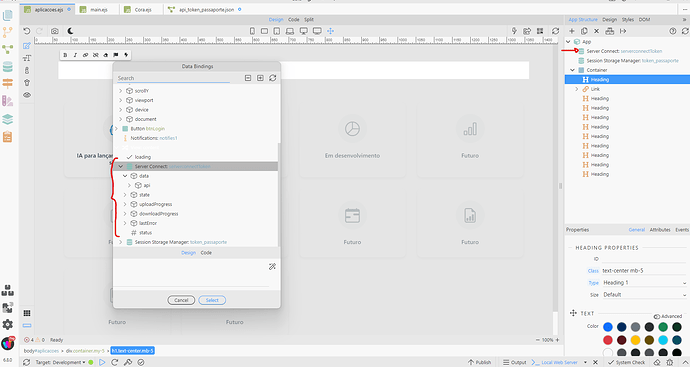Pick the yellow text color swatch
Screen dimensions: 690x367
point(635,340)
